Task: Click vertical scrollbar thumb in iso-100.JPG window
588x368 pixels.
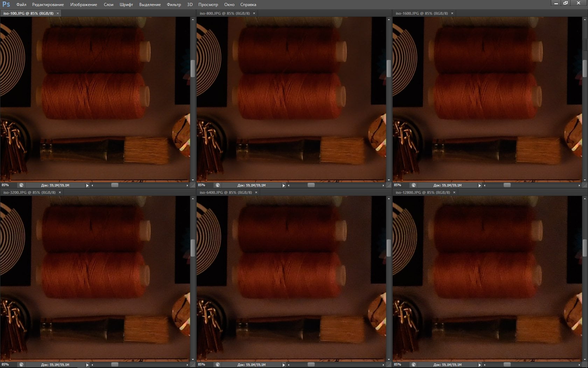Action: [192, 68]
